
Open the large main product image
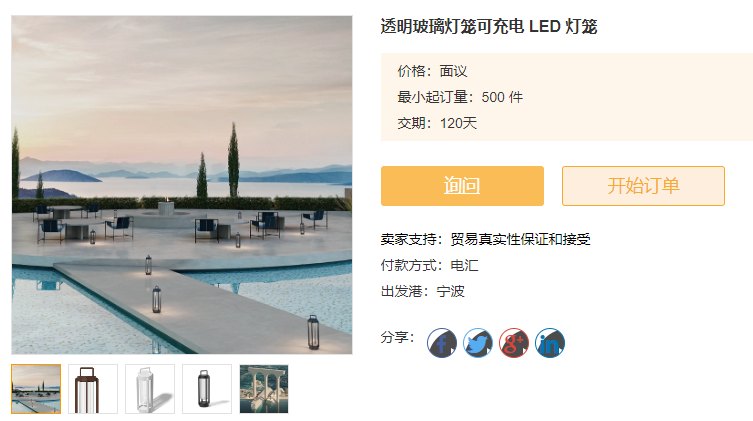(182, 185)
